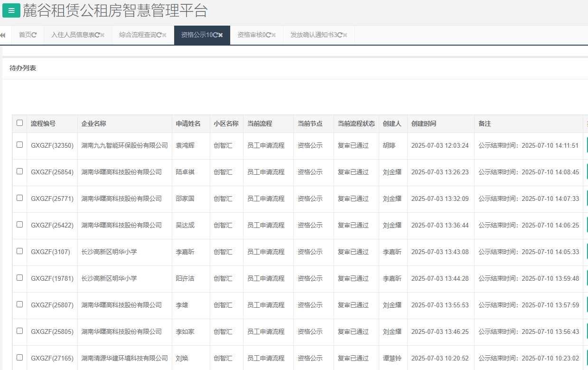Click the double-arrow collapse tabs icon
Screen dimensions: 588x370
point(3,35)
